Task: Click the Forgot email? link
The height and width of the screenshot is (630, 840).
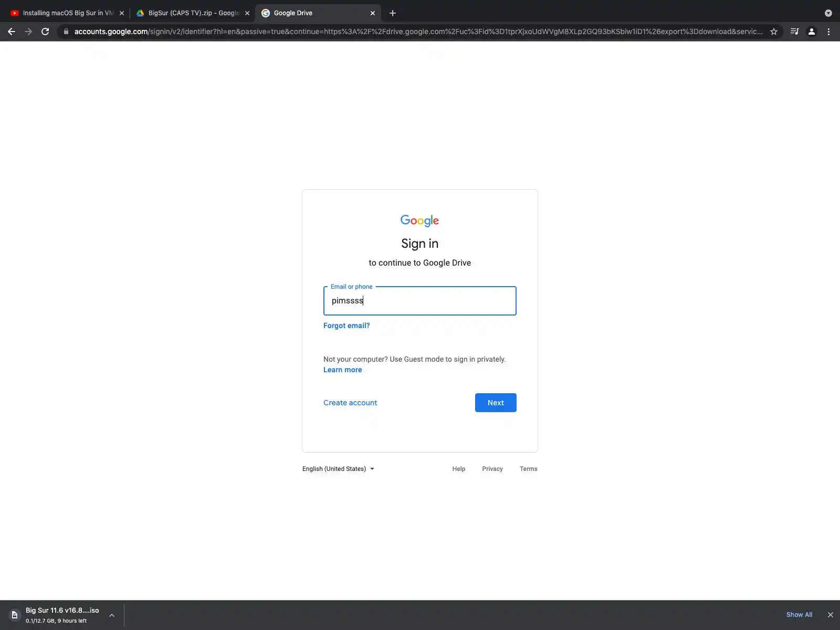Action: click(346, 325)
